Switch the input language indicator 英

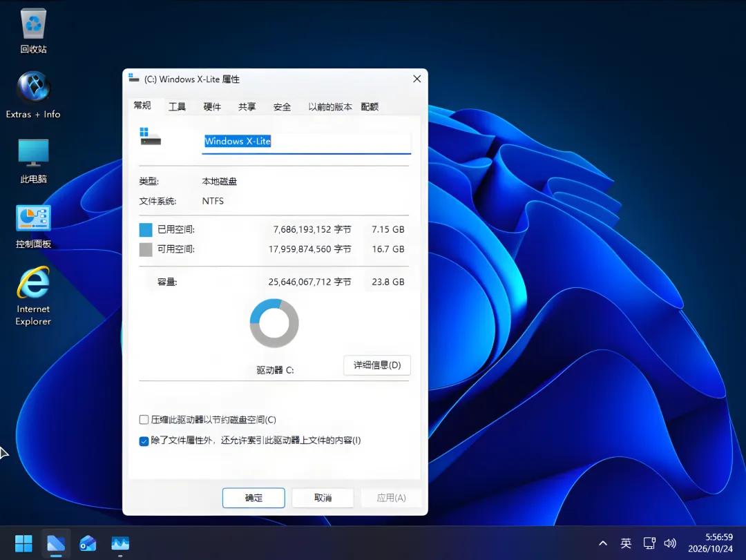[626, 543]
